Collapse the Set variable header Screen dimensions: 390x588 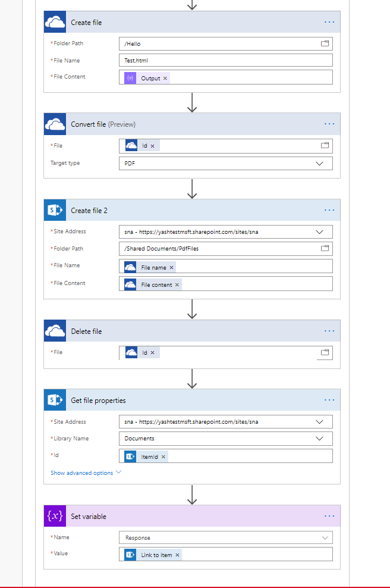(192, 516)
